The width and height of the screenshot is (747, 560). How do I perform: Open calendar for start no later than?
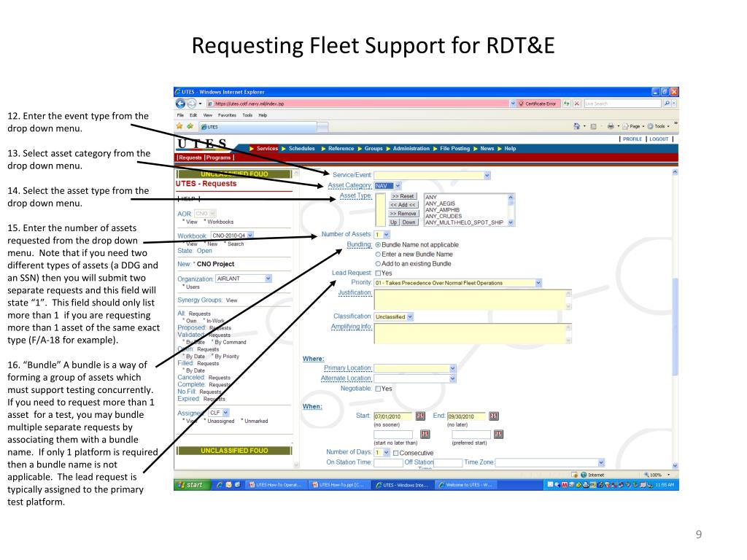tap(425, 435)
